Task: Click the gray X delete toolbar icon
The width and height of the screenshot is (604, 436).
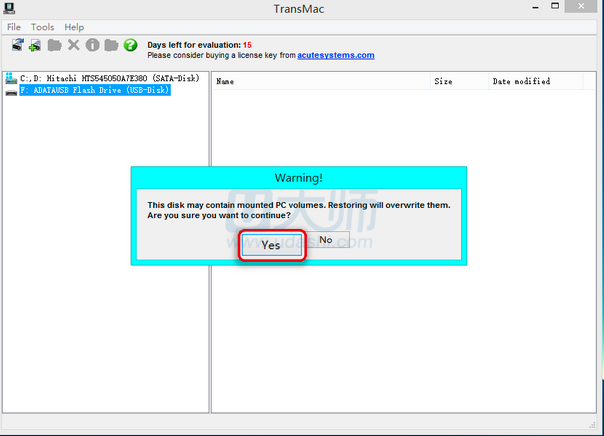Action: tap(73, 46)
